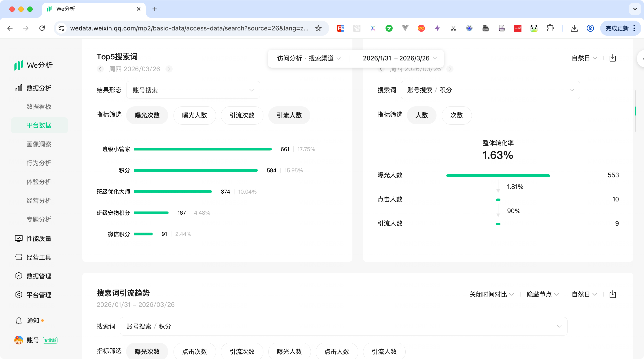The height and width of the screenshot is (359, 644).
Task: Click export icon in 搜索词引流趋势 section
Action: (612, 294)
